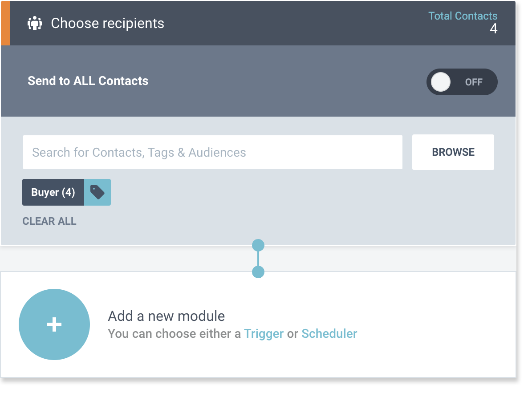Click the total contacts count 4

[494, 28]
